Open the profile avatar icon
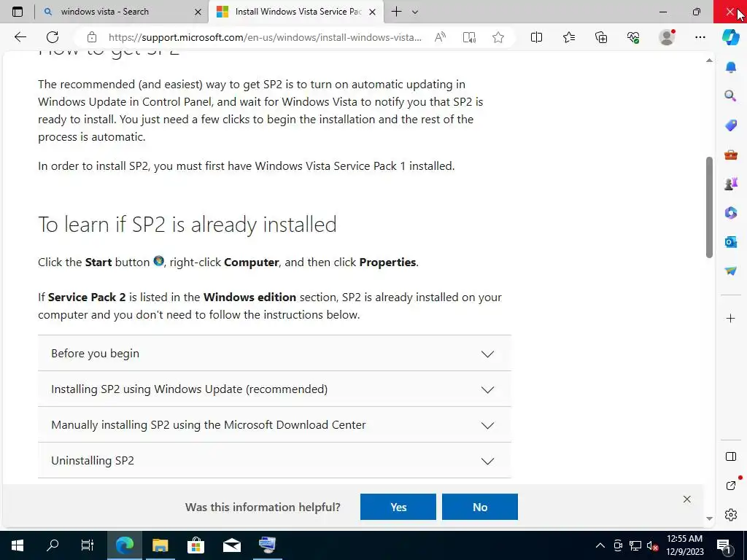The image size is (747, 560). click(667, 37)
